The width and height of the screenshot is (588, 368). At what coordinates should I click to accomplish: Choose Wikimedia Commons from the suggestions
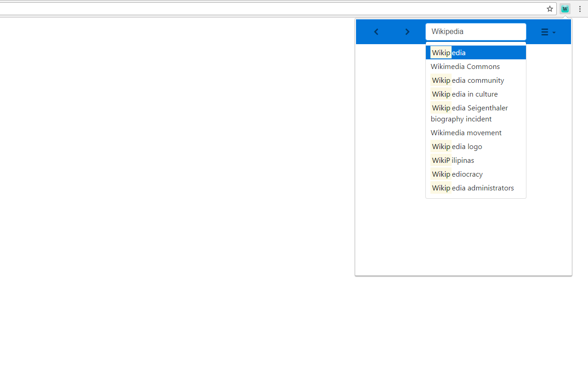[465, 66]
